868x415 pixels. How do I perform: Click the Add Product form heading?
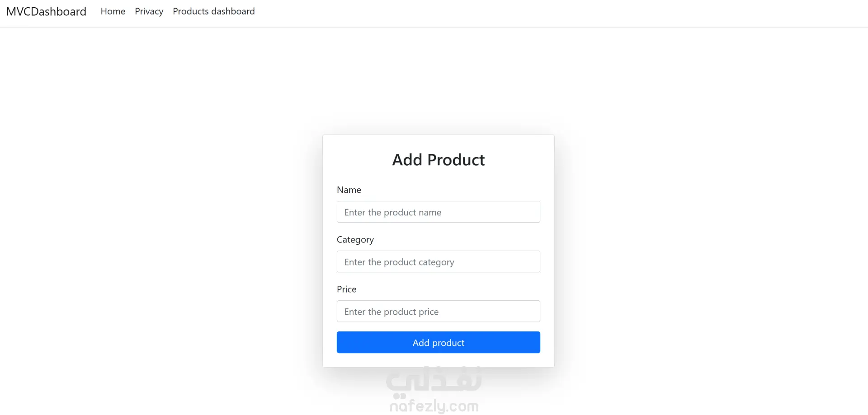(438, 160)
